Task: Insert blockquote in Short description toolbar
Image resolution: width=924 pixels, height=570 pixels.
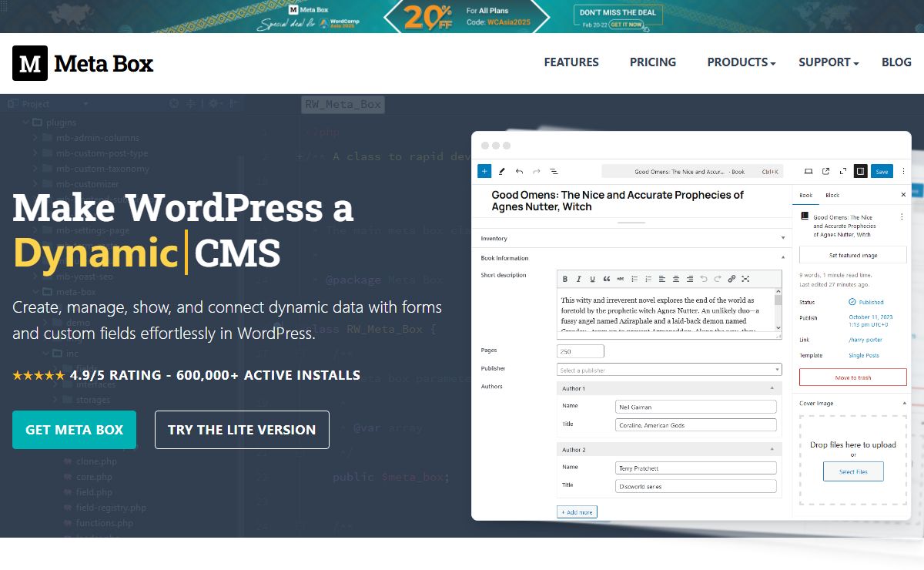Action: coord(607,279)
